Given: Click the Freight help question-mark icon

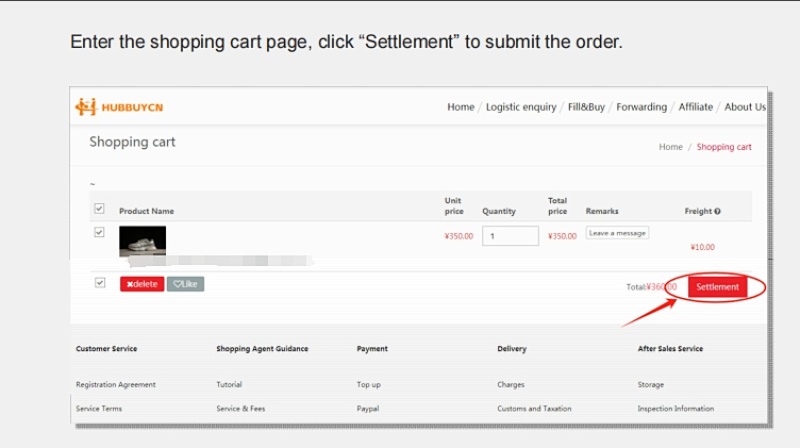Looking at the screenshot, I should [717, 211].
